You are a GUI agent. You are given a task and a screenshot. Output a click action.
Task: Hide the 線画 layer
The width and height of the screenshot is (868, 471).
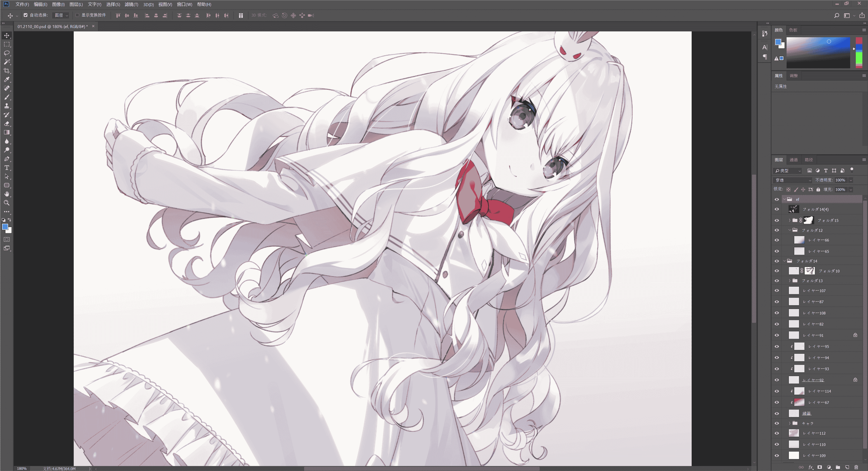pos(777,413)
